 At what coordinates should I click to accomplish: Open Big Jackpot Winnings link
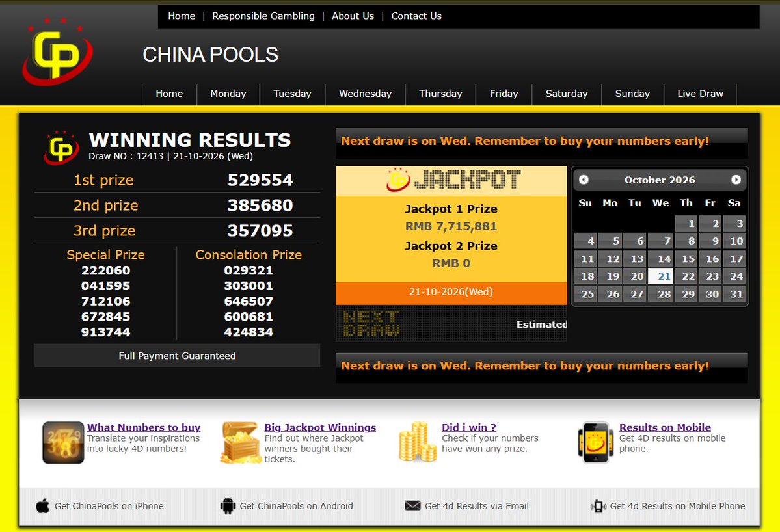[320, 427]
